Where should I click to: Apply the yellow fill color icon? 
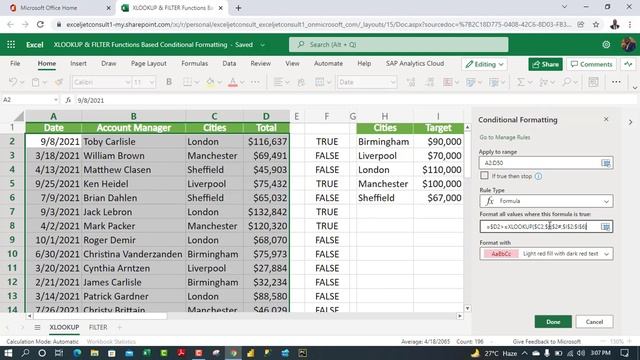[210, 82]
